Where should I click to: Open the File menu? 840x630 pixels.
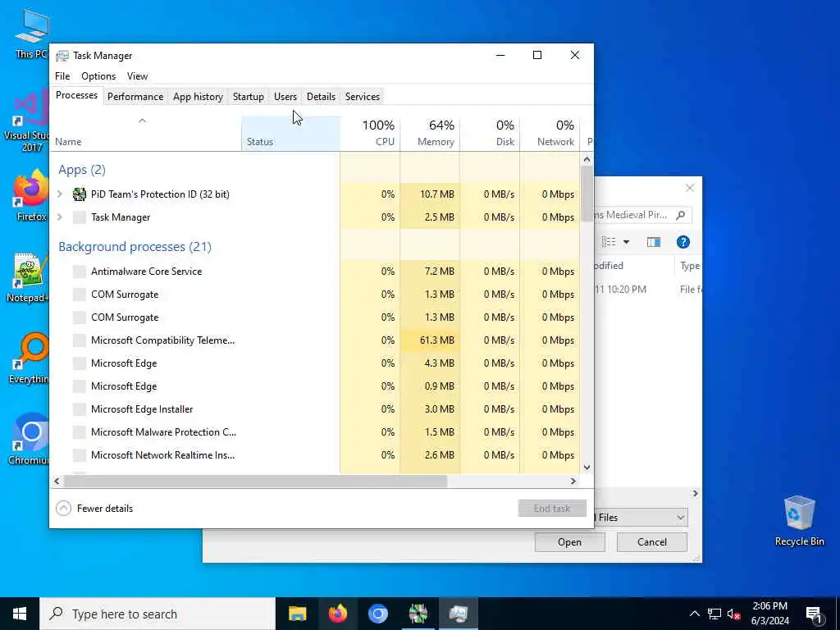(x=62, y=76)
